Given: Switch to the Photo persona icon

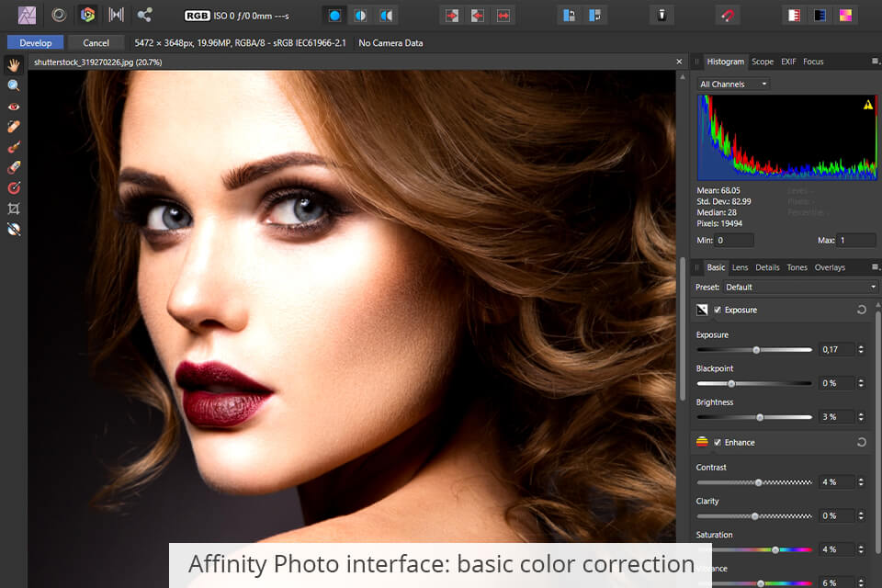Looking at the screenshot, I should (27, 16).
